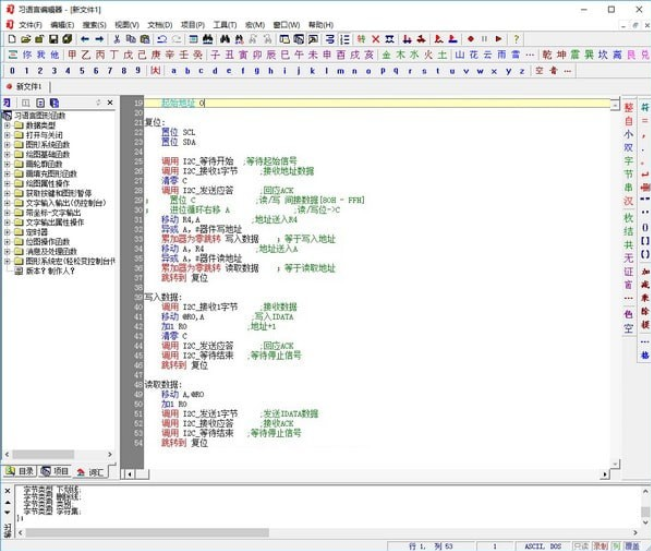Image resolution: width=651 pixels, height=551 pixels.
Task: Click the bottom output horizontal scrollbar
Action: (x=328, y=532)
